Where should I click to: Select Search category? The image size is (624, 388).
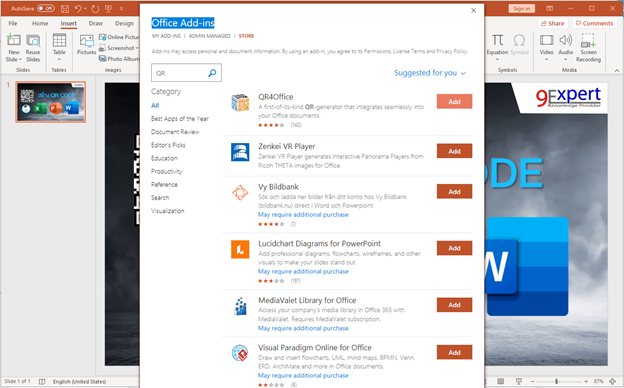tap(160, 197)
